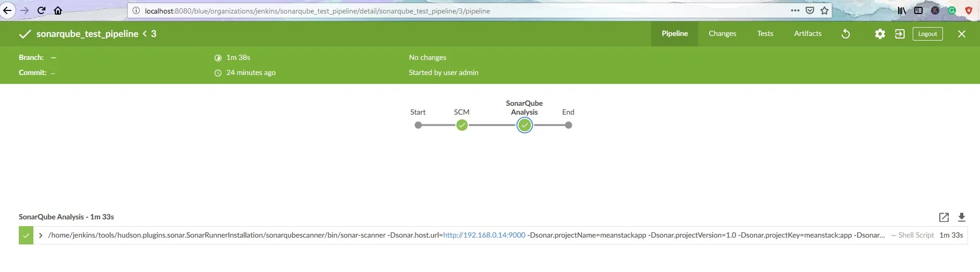
Task: Expand the sonar-scanner shell script step
Action: pos(41,236)
